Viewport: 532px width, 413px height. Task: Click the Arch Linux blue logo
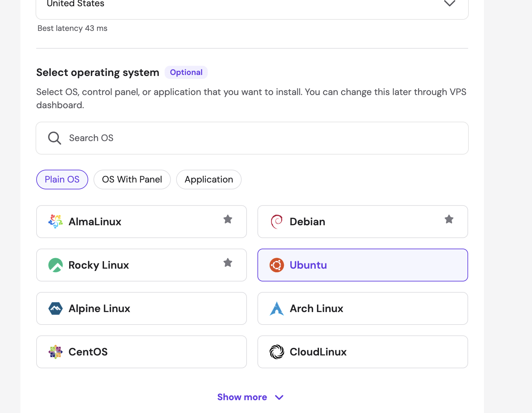click(277, 308)
